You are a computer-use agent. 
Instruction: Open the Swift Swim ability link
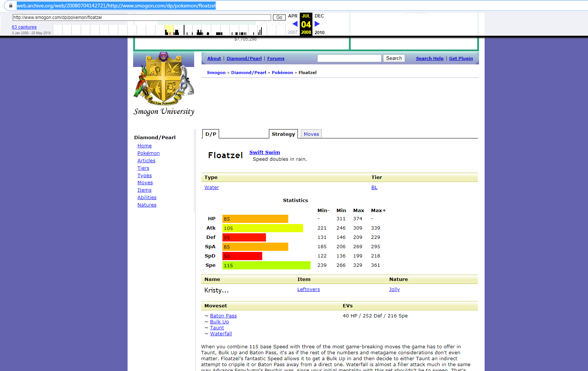264,152
